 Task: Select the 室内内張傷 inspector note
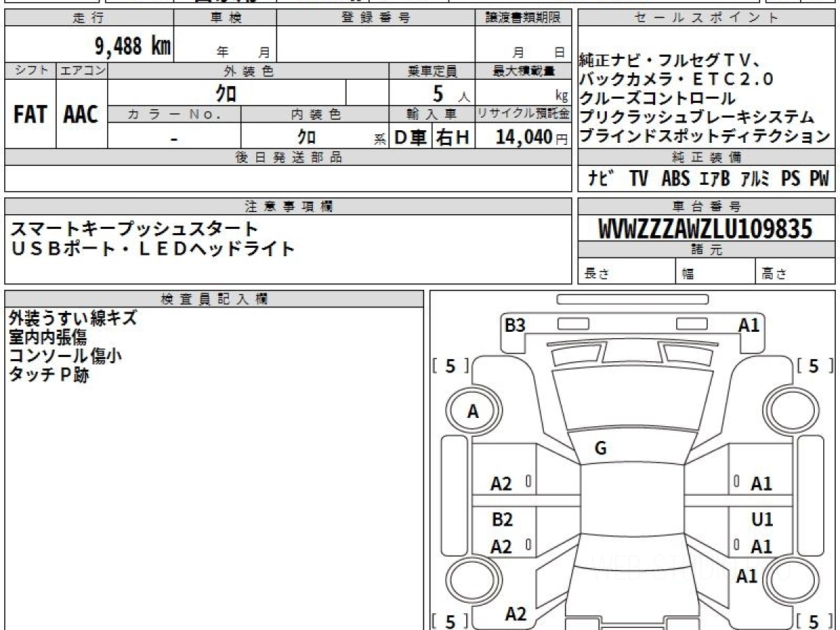pos(48,337)
